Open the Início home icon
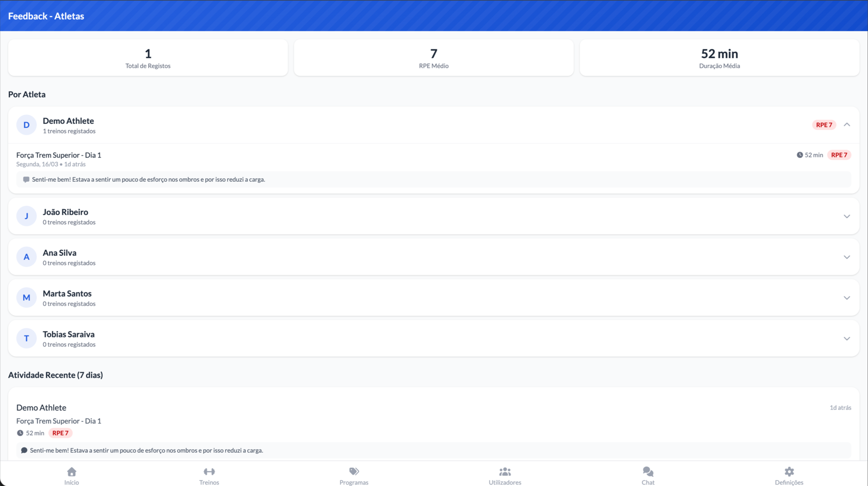The image size is (868, 486). 72,472
